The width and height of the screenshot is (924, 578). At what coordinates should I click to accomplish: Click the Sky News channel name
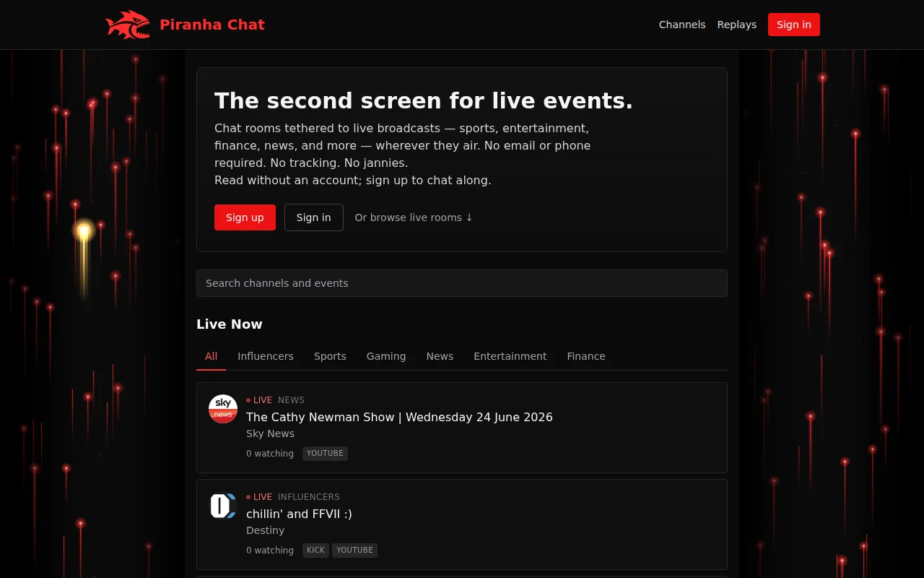pos(270,433)
